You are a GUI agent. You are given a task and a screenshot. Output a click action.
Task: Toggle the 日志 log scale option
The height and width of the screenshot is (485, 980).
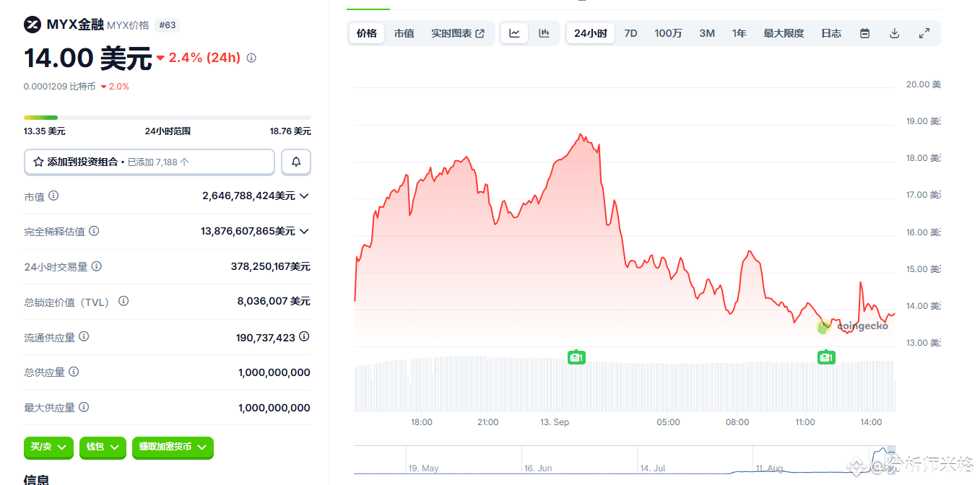pos(831,33)
